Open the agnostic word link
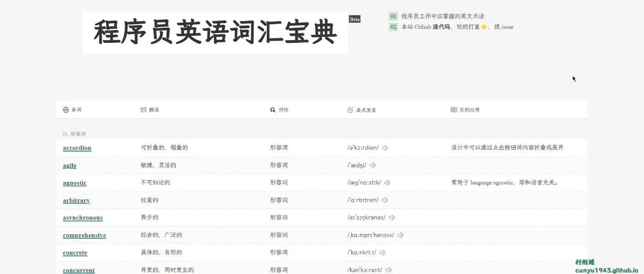 pos(74,183)
